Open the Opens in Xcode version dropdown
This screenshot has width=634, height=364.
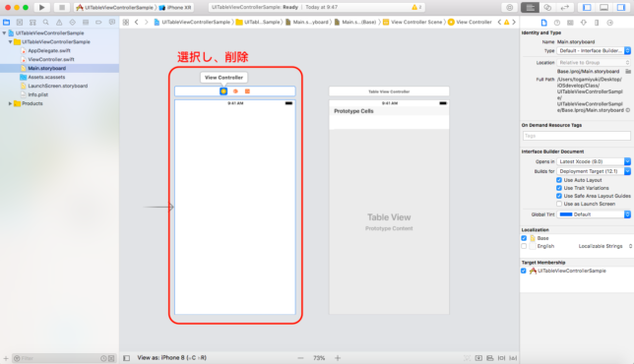(594, 161)
